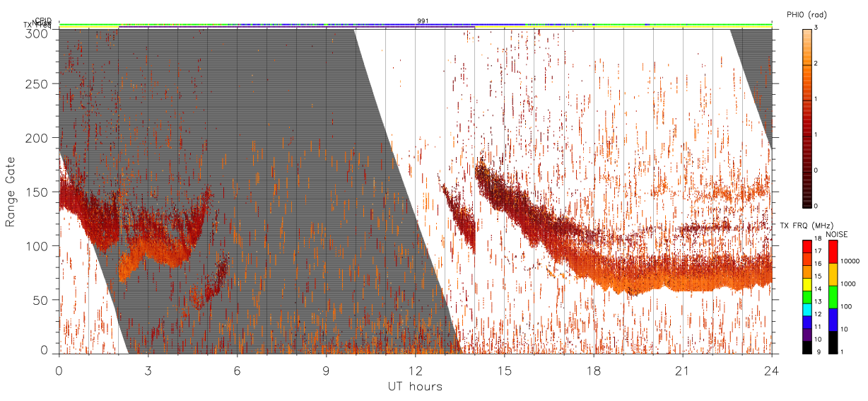Click the cyan 12–13 MHz TX FRQ swatch
Image resolution: width=868 pixels, height=401 pixels.
pyautogui.click(x=807, y=309)
